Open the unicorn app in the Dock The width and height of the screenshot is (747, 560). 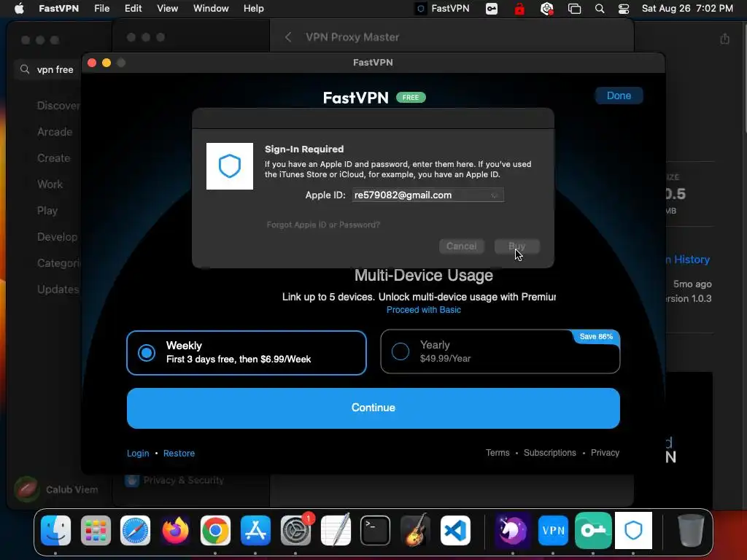(x=513, y=531)
